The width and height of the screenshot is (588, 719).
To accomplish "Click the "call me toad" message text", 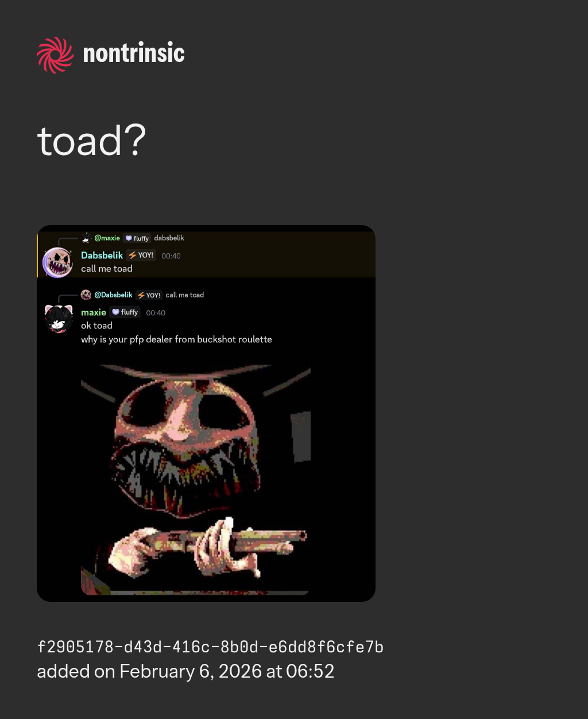I will coord(107,269).
